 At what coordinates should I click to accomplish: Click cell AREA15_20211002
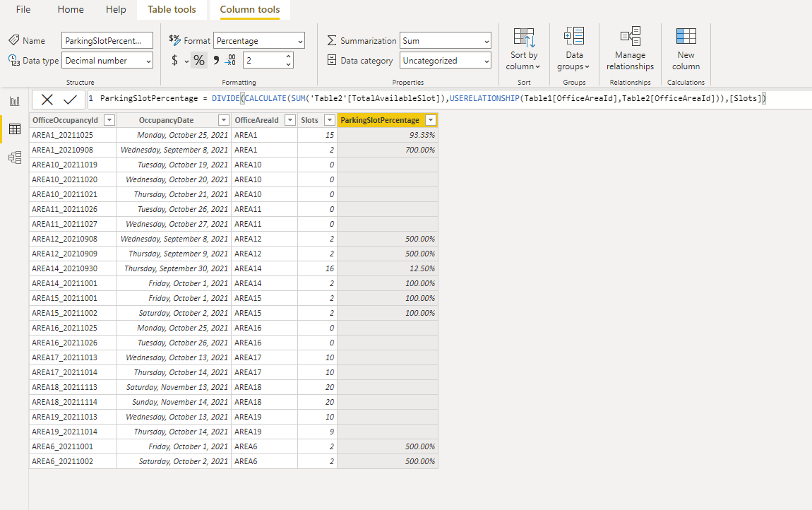(x=73, y=313)
